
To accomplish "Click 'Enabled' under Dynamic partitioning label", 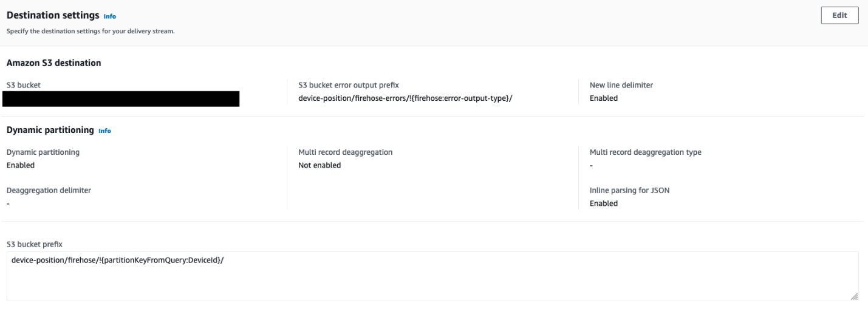I will [x=21, y=165].
